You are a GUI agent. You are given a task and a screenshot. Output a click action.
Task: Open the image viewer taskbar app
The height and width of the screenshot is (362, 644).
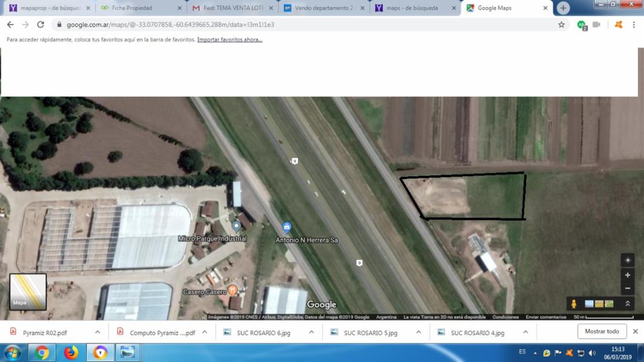coord(127,352)
